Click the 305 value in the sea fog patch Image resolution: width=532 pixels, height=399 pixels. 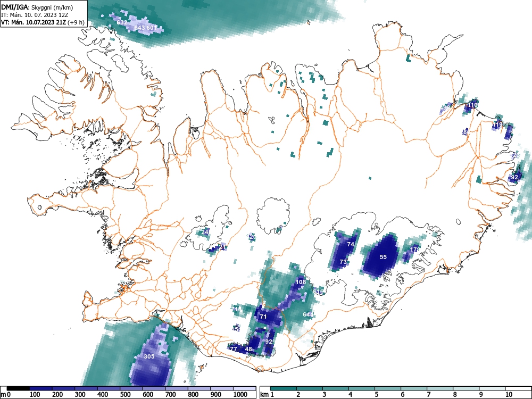coord(149,356)
